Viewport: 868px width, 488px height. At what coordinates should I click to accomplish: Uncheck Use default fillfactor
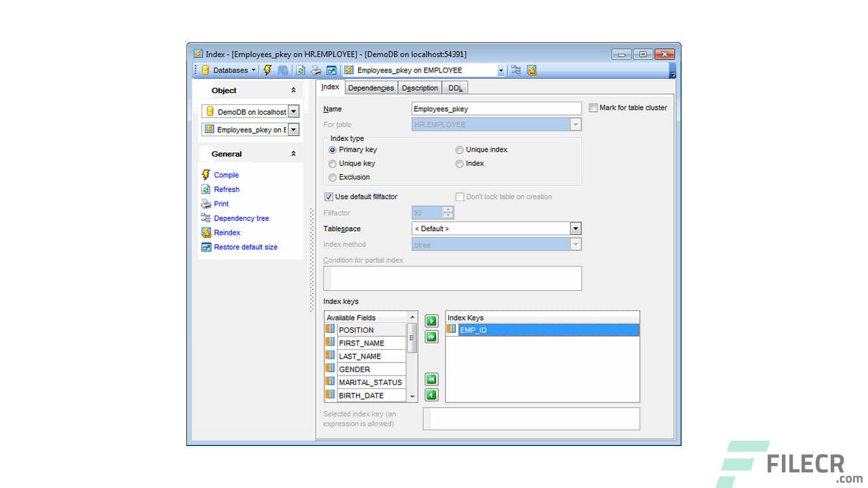[x=328, y=197]
